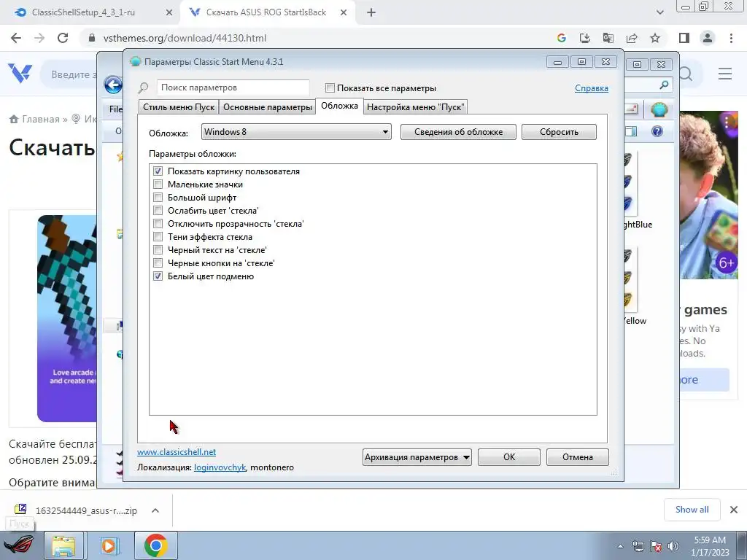Click the vsthemes site logo
Viewport: 747px width, 560px height.
[20, 74]
